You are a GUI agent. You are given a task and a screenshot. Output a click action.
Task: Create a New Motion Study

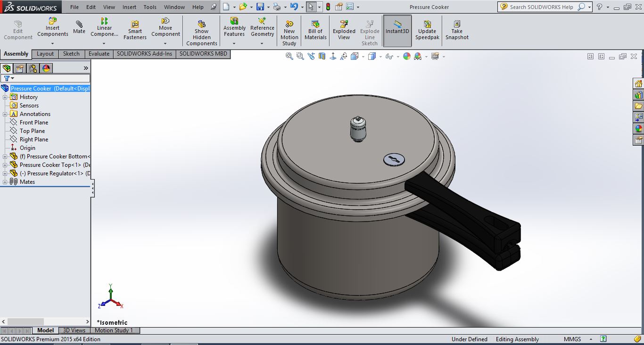click(x=289, y=33)
